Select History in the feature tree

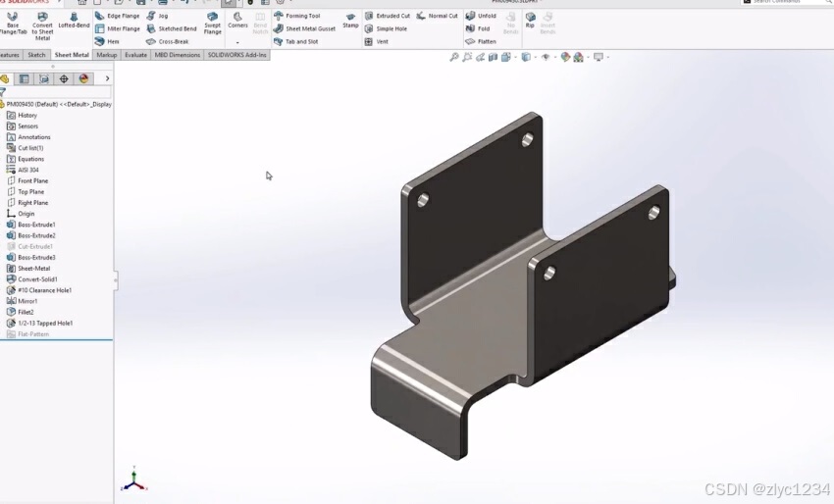coord(22,116)
